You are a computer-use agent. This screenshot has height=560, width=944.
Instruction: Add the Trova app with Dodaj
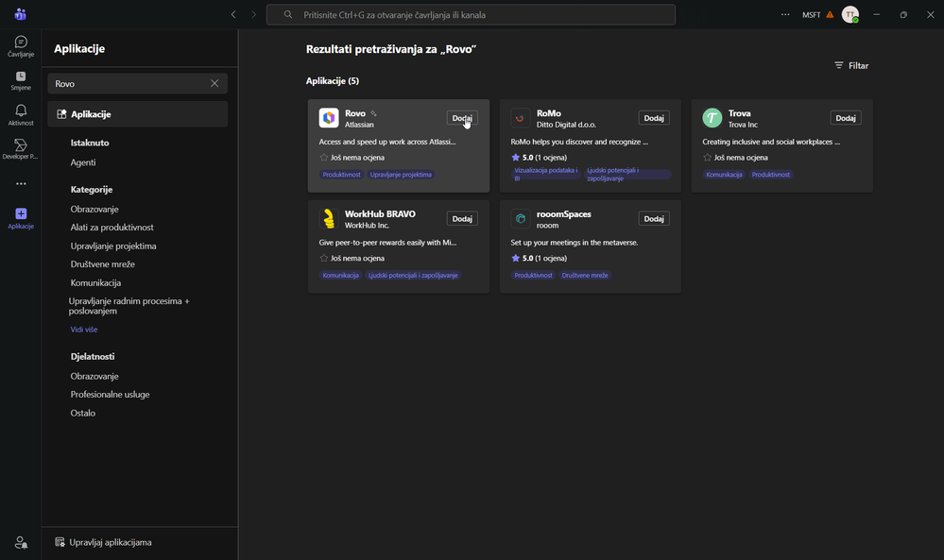846,118
